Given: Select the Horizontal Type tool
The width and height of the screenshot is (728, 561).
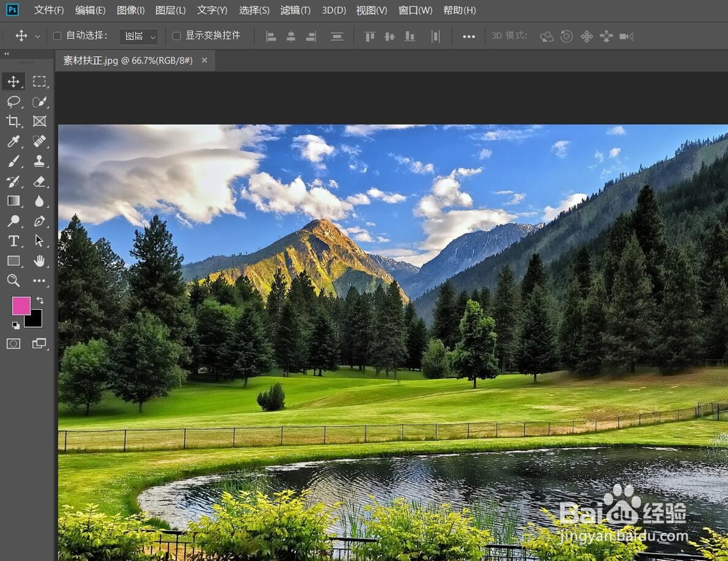Looking at the screenshot, I should (13, 240).
